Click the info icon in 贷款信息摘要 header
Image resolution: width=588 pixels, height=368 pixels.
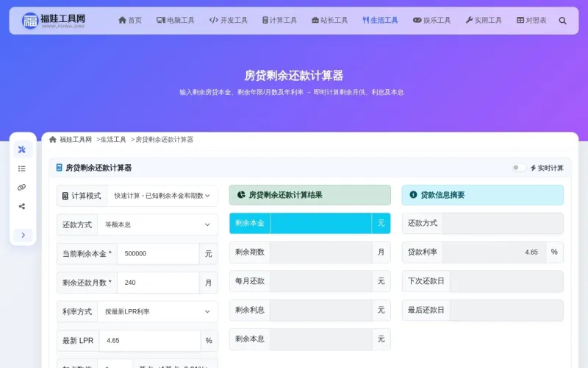[413, 194]
